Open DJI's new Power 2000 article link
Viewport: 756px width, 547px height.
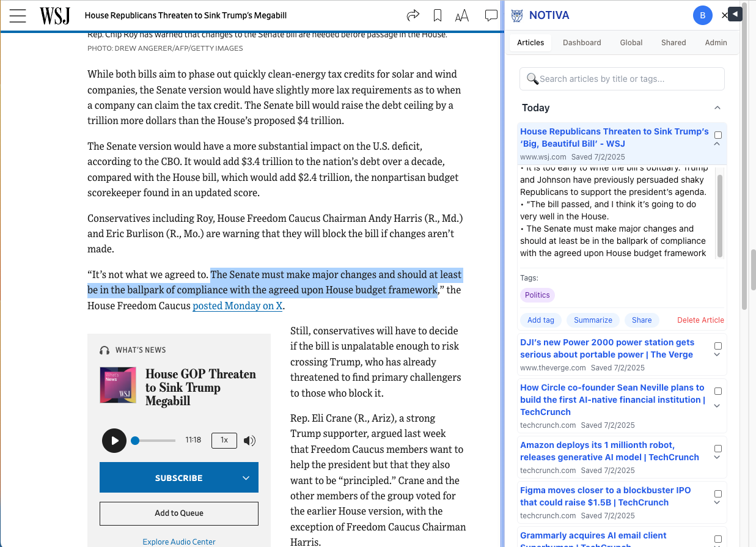tap(607, 348)
